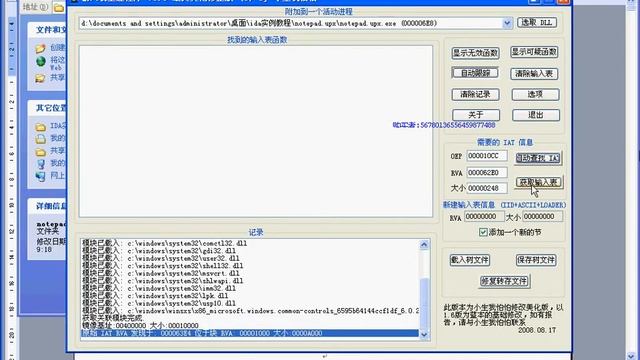The width and height of the screenshot is (640, 360).
Task: Click the folder icon in the Explorer address bar
Action: pos(59,7)
